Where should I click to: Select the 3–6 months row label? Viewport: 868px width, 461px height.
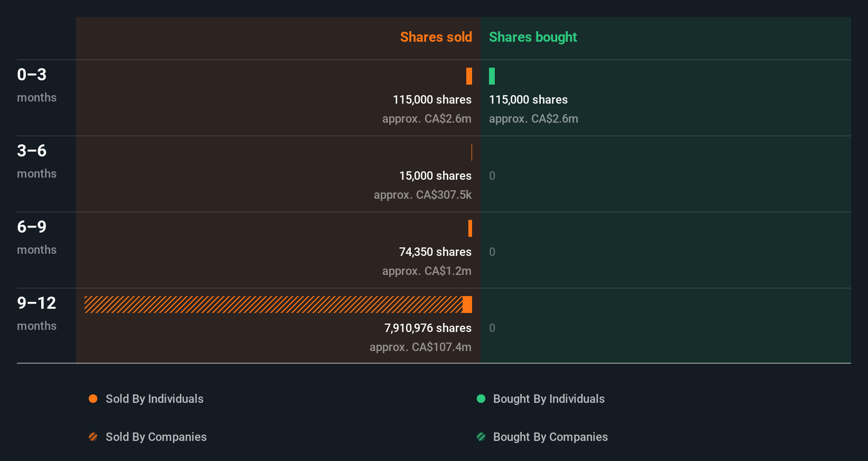[36, 161]
